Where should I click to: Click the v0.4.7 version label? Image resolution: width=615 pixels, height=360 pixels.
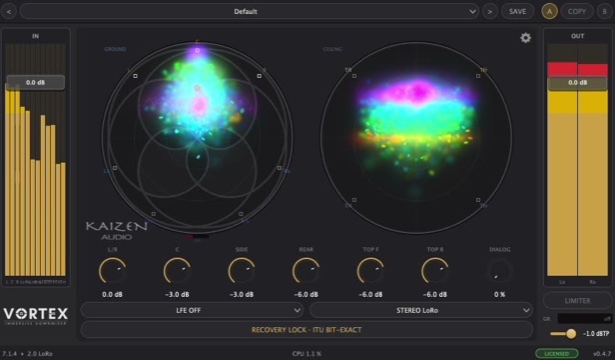(602, 354)
